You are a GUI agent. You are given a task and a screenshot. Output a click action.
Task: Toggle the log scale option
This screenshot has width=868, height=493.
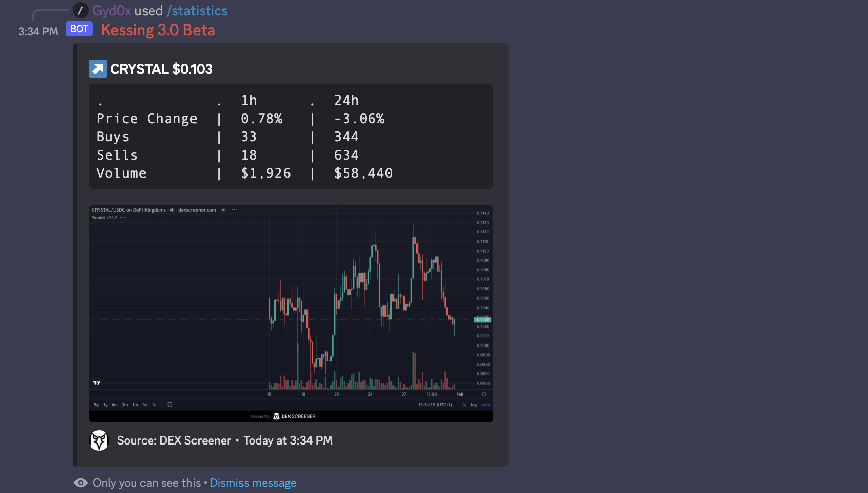pos(474,405)
